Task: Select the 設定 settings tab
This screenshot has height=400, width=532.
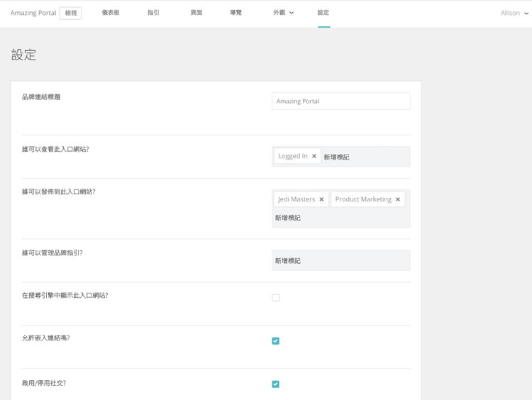Action: [323, 13]
